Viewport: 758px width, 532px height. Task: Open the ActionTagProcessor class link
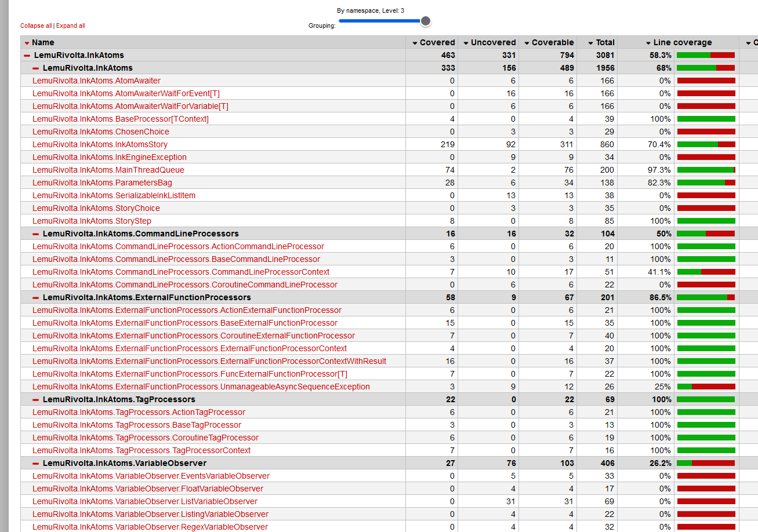[x=139, y=412]
